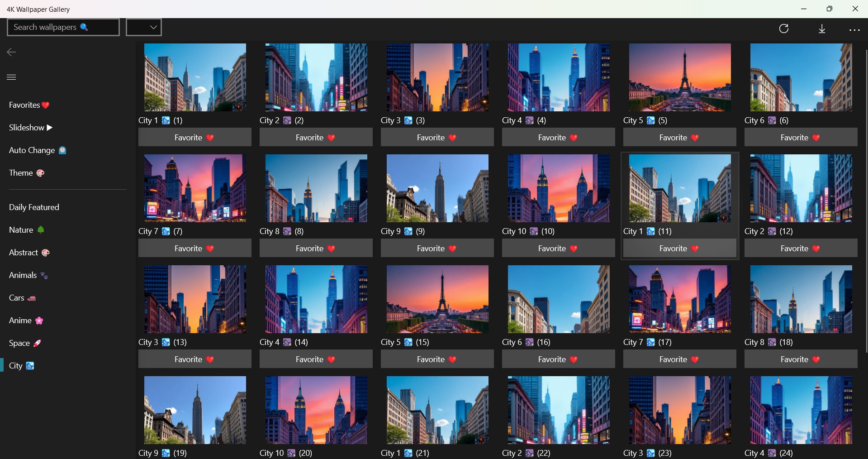The width and height of the screenshot is (868, 459).
Task: Expand the dropdown beside the search box
Action: click(x=144, y=27)
